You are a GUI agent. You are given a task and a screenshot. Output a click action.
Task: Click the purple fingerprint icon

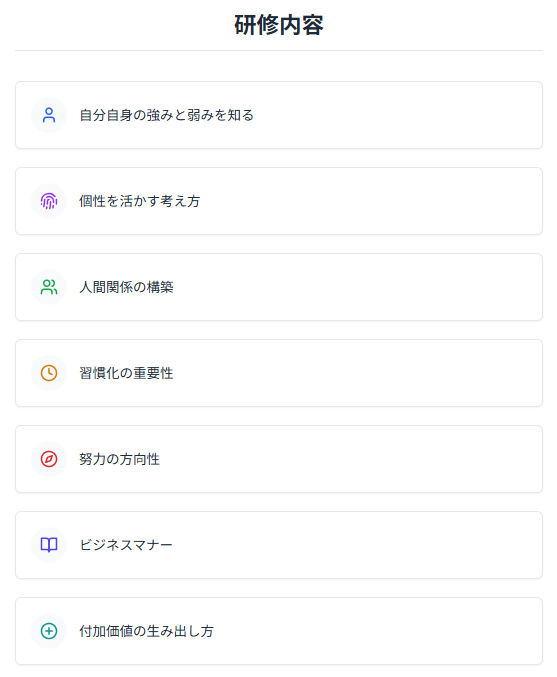(x=49, y=201)
